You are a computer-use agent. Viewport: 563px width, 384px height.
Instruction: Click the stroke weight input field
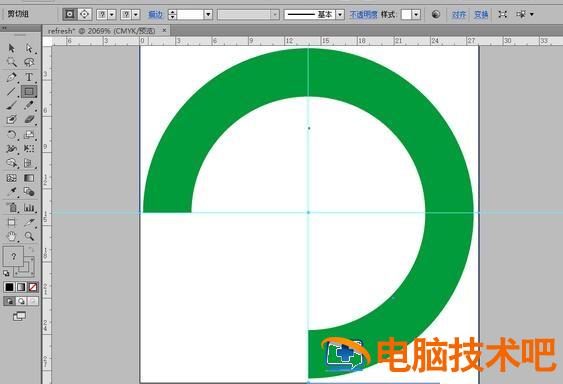click(191, 14)
